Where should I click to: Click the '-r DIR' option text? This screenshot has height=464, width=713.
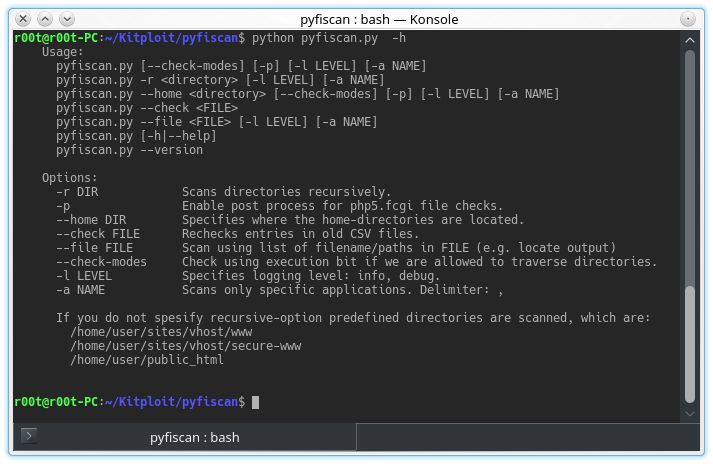point(77,192)
